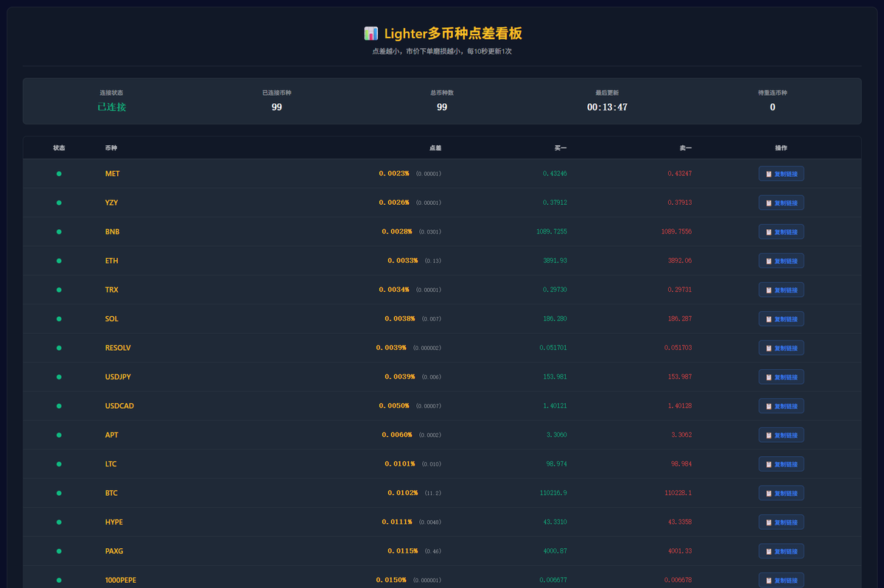This screenshot has height=588, width=884.
Task: Click the clipboard icon on the BTC row
Action: click(769, 493)
